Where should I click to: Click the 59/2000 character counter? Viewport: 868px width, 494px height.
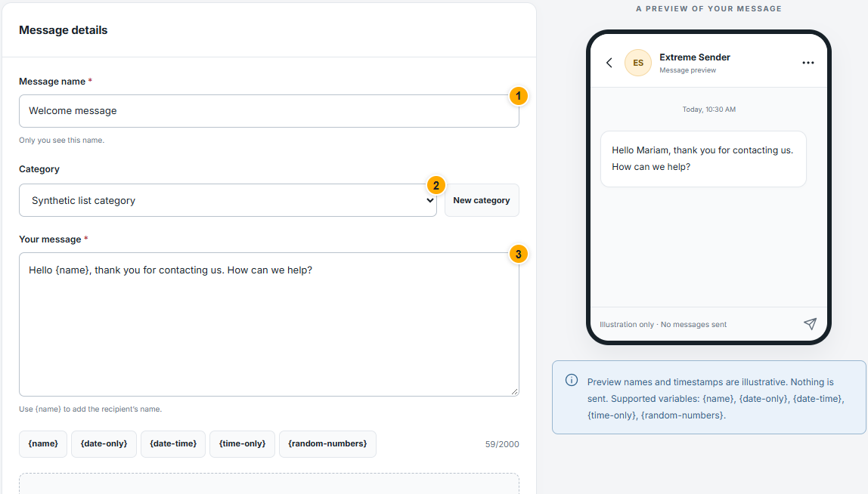tap(502, 444)
